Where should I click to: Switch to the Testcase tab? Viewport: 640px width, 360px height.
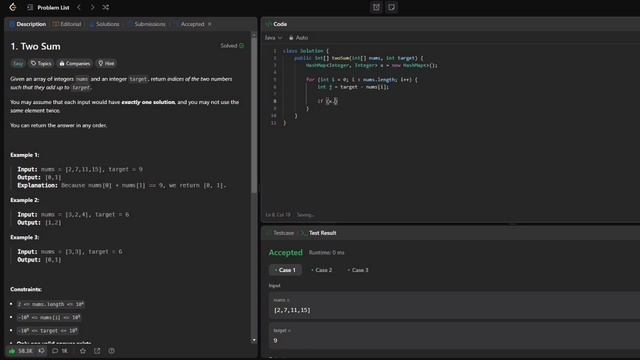(x=280, y=233)
